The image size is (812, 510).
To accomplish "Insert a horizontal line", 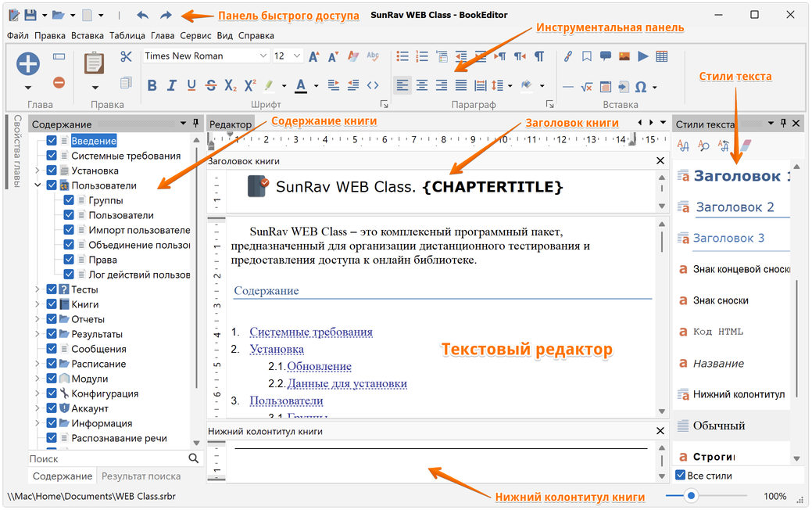I will pyautogui.click(x=568, y=87).
